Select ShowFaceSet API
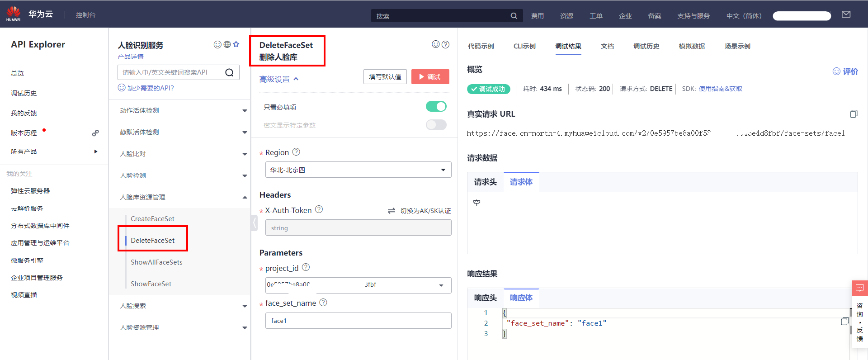The height and width of the screenshot is (360, 868). (151, 284)
